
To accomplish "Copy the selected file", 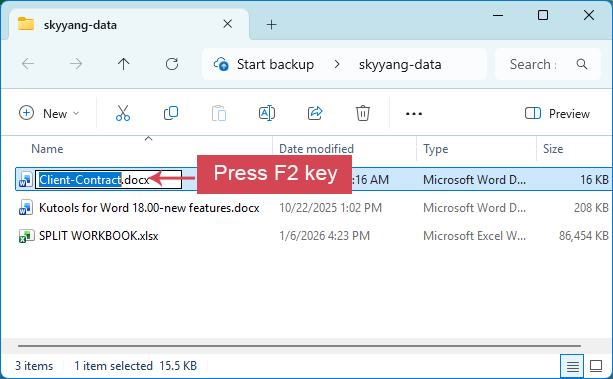I will point(171,113).
